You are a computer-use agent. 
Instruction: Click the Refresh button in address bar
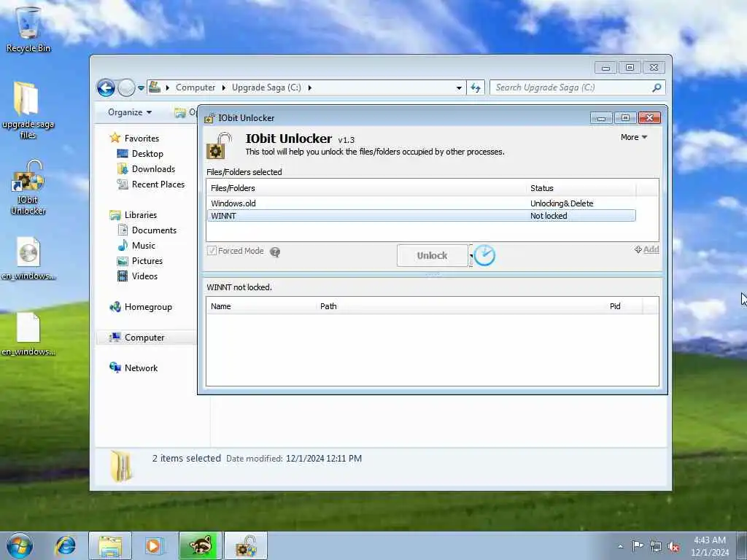pos(476,87)
